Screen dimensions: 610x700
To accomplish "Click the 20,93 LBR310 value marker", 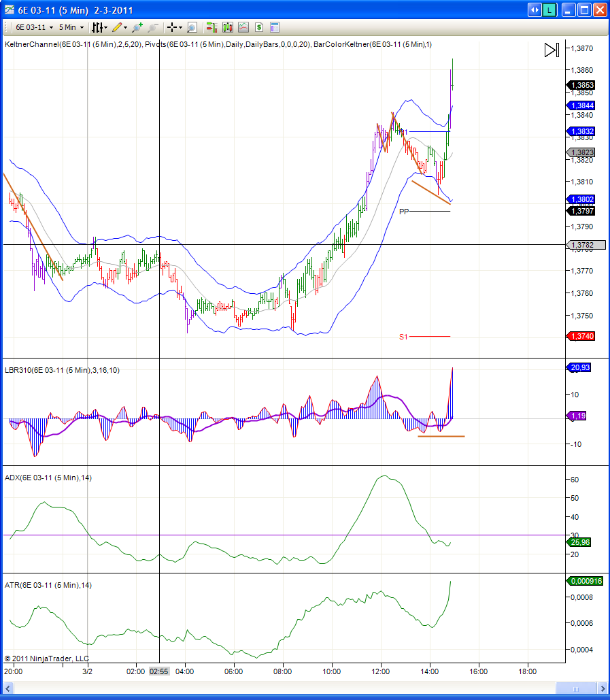I will click(x=579, y=367).
